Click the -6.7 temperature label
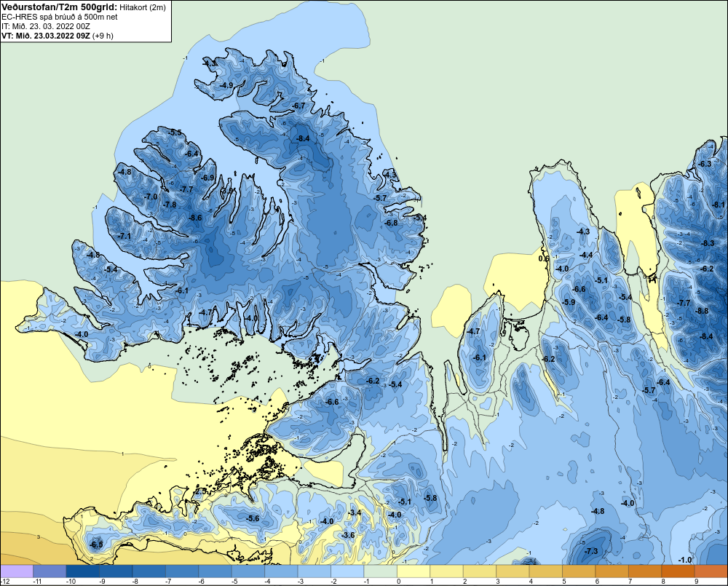 [x=298, y=106]
